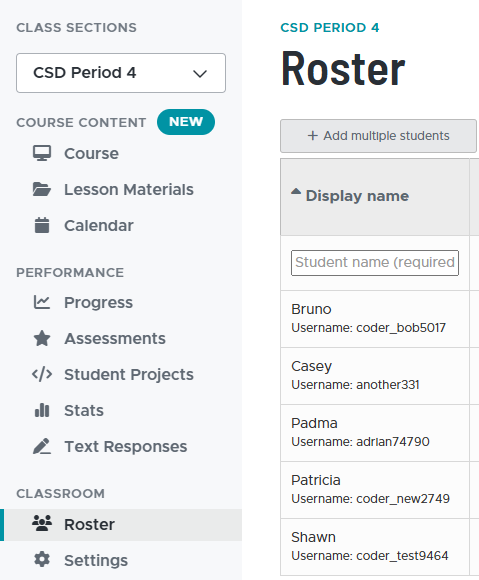The image size is (479, 580).
Task: Click the Student Projects code icon
Action: 42,374
